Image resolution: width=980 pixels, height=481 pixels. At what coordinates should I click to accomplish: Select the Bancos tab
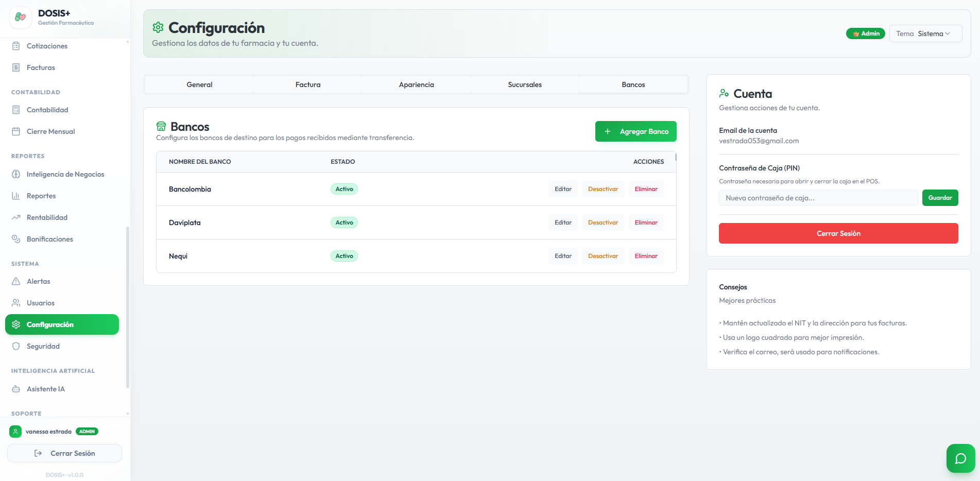(x=633, y=84)
